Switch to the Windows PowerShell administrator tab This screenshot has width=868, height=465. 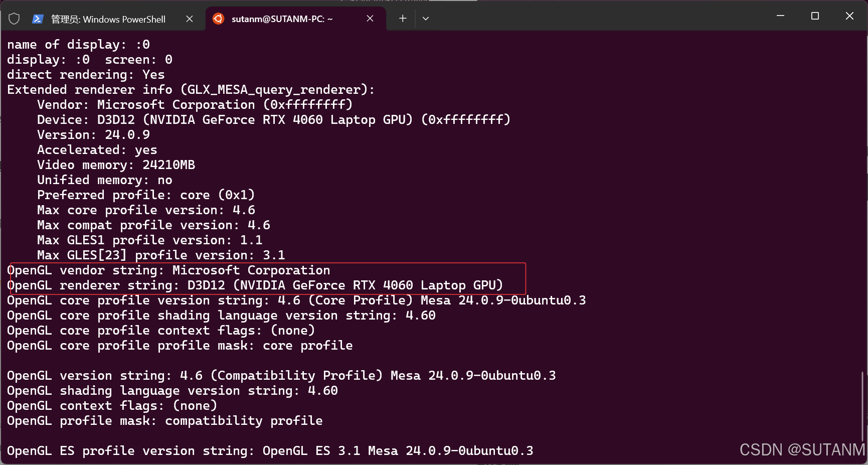[108, 19]
